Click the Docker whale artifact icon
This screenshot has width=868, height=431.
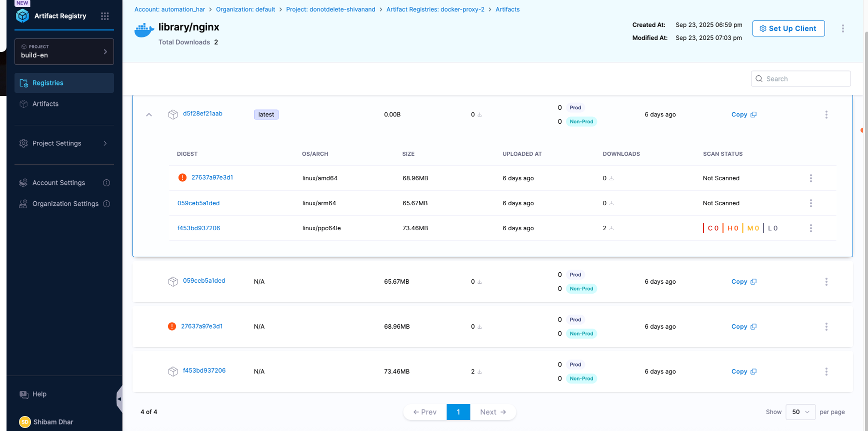tap(144, 30)
